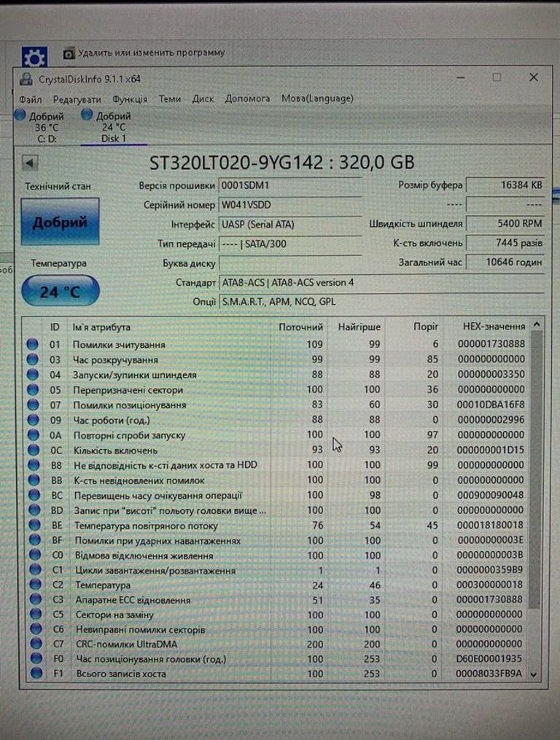560x740 pixels.
Task: Click 'Удалить или изменить программу' text in background window
Action: 151,52
